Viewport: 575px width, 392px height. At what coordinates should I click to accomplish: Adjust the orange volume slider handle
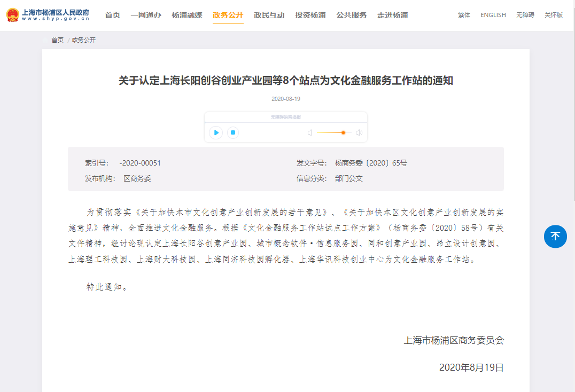[343, 133]
